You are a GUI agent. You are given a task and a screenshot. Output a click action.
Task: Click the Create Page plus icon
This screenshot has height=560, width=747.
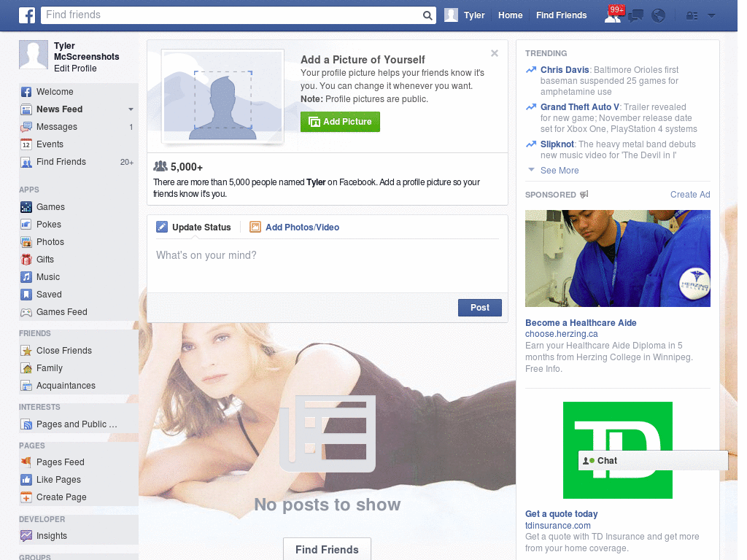[x=26, y=497]
